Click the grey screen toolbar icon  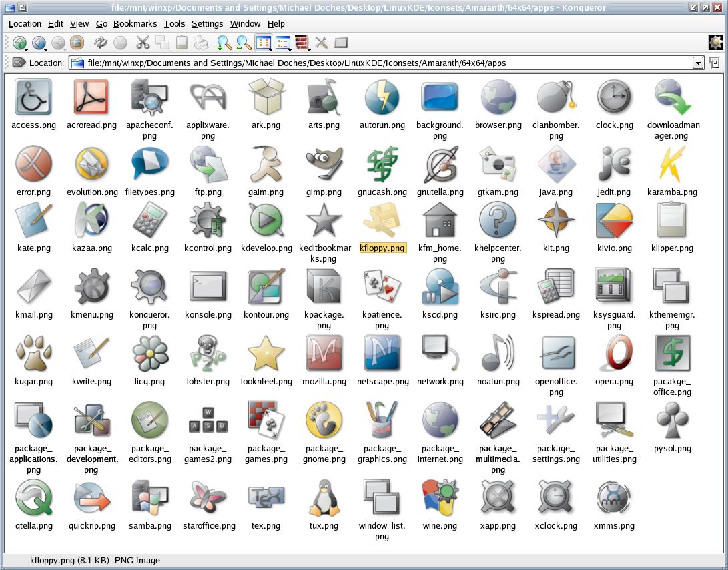340,43
